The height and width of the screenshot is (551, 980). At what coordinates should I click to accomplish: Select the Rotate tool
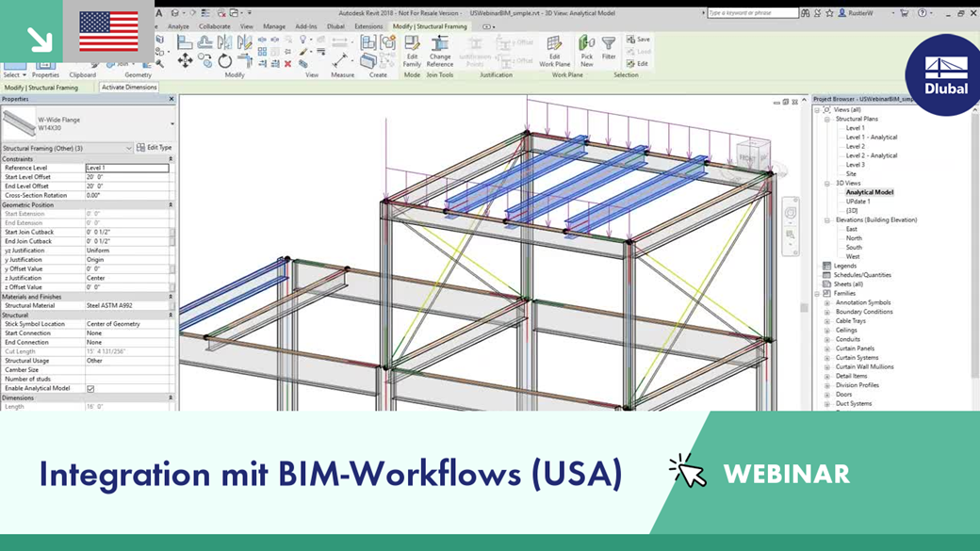225,60
